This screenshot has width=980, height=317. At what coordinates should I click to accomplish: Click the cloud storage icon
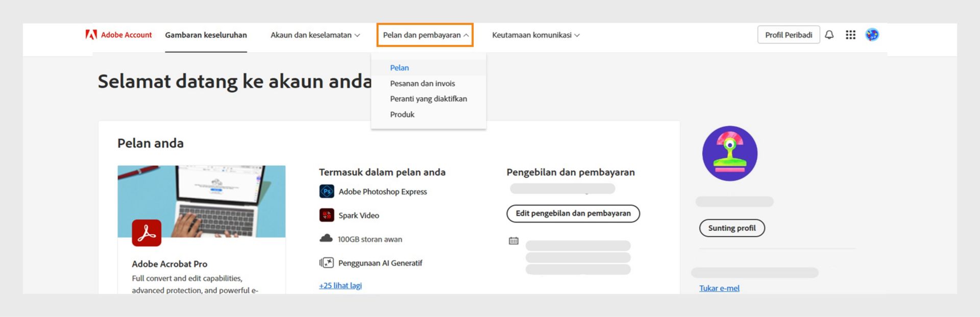click(326, 238)
